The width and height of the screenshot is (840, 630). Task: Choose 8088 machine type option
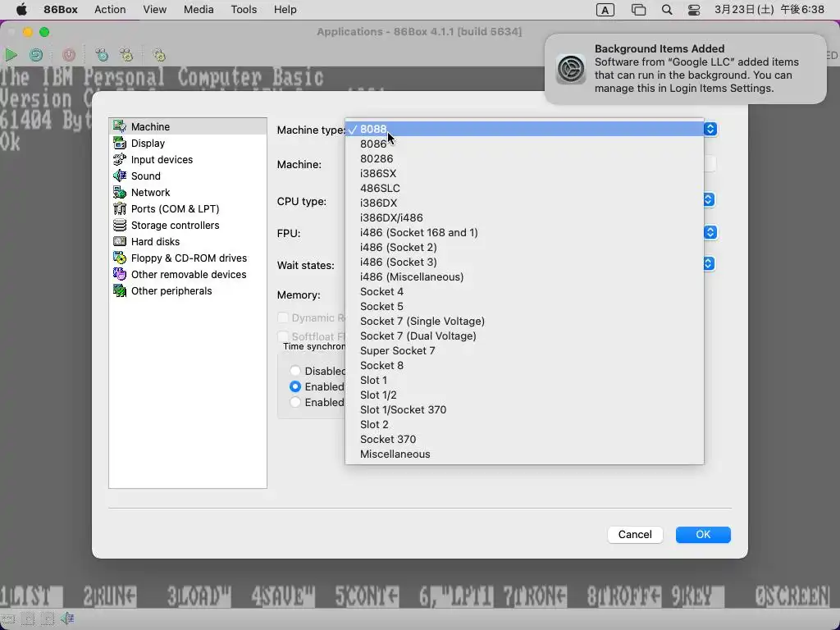click(x=524, y=129)
